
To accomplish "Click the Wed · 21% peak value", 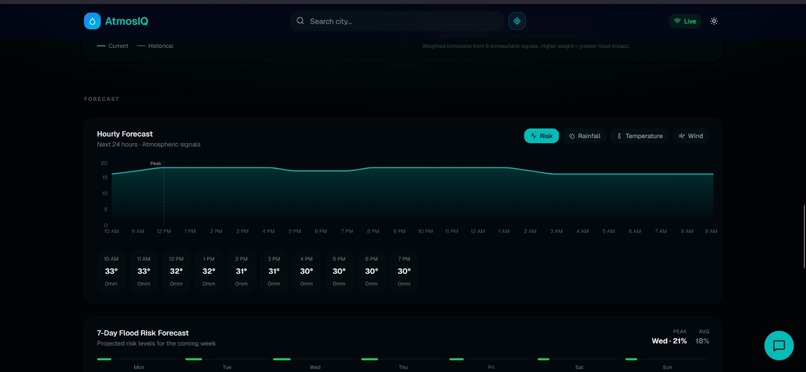I will coord(669,341).
